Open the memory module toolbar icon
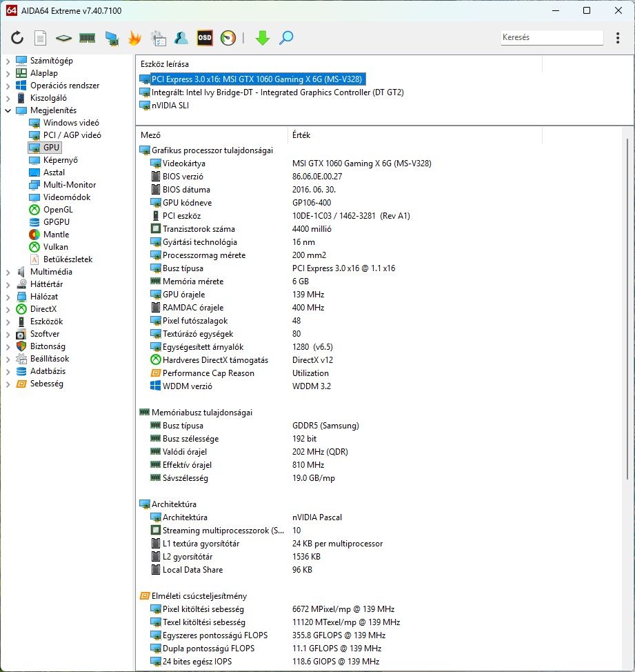This screenshot has height=672, width=635. coord(87,38)
